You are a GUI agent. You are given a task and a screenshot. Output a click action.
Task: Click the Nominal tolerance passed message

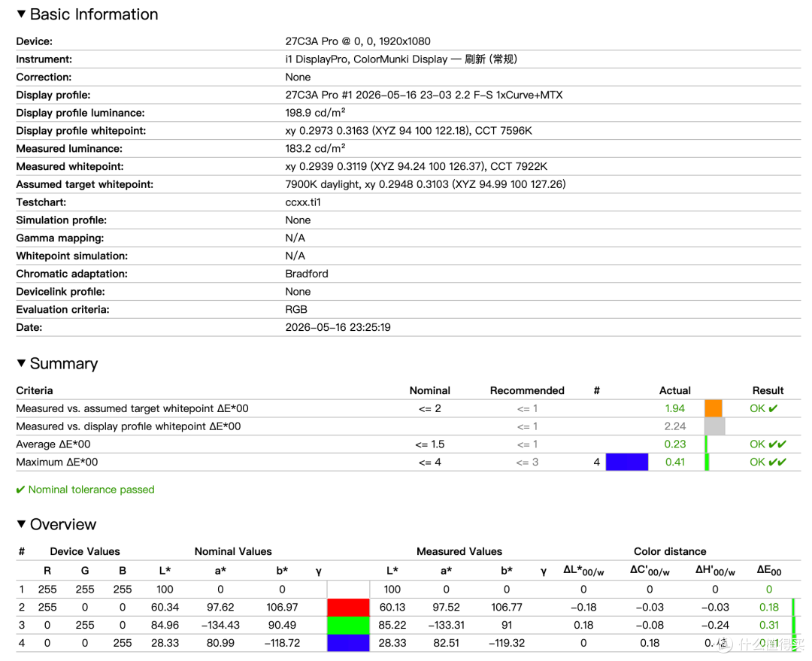pos(86,490)
